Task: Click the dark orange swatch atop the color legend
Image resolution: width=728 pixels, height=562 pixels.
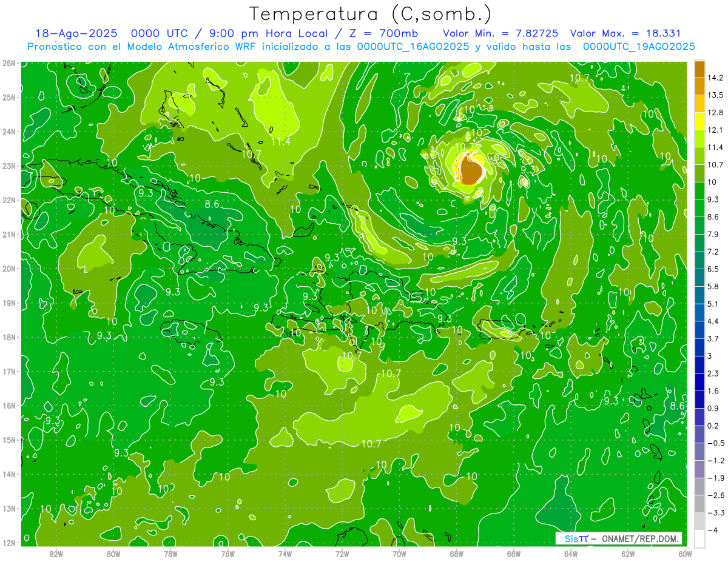Action: point(699,69)
